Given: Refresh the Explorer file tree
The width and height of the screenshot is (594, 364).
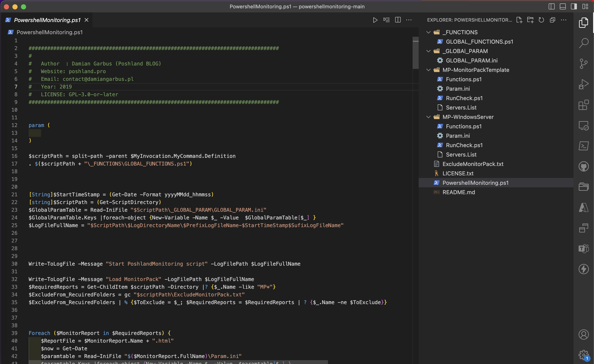Looking at the screenshot, I should point(541,20).
